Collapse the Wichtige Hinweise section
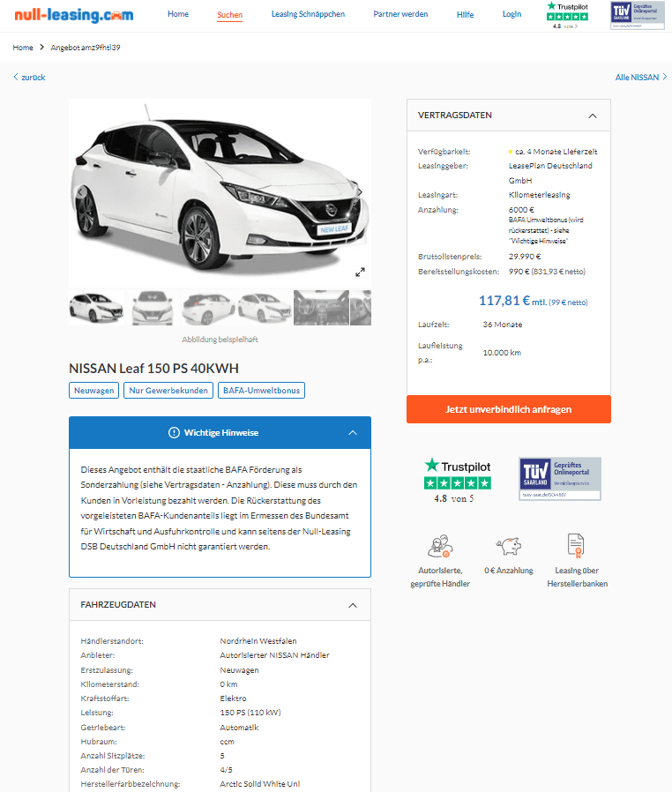This screenshot has height=792, width=672. (x=353, y=433)
